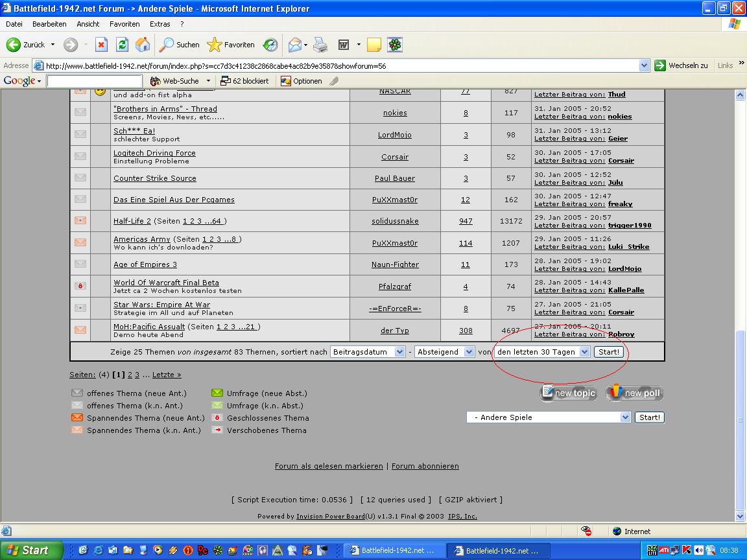Click into the Google toolbar search field
This screenshot has height=560, width=747.
click(95, 81)
